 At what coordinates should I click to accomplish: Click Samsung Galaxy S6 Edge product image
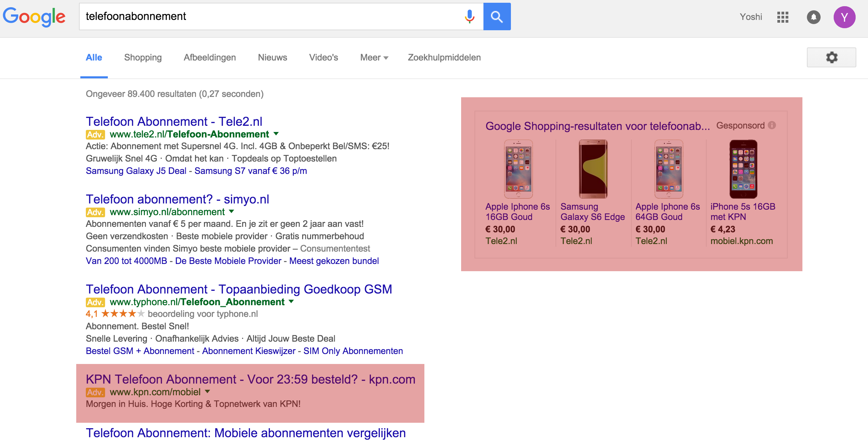593,169
